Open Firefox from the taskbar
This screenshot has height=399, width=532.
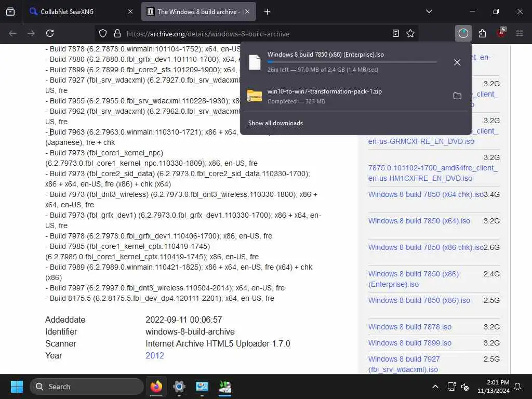tap(156, 387)
